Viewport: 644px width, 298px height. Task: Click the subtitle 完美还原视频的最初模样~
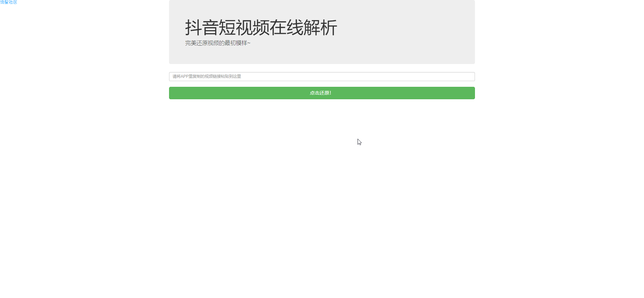[x=218, y=43]
